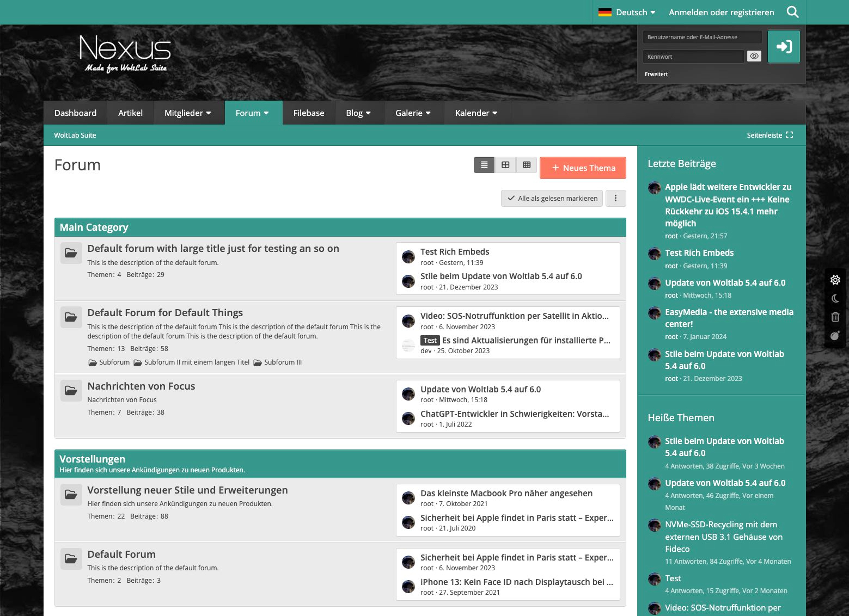Screen dimensions: 849x616
Task: Toggle password visibility eye icon
Action: coord(754,56)
